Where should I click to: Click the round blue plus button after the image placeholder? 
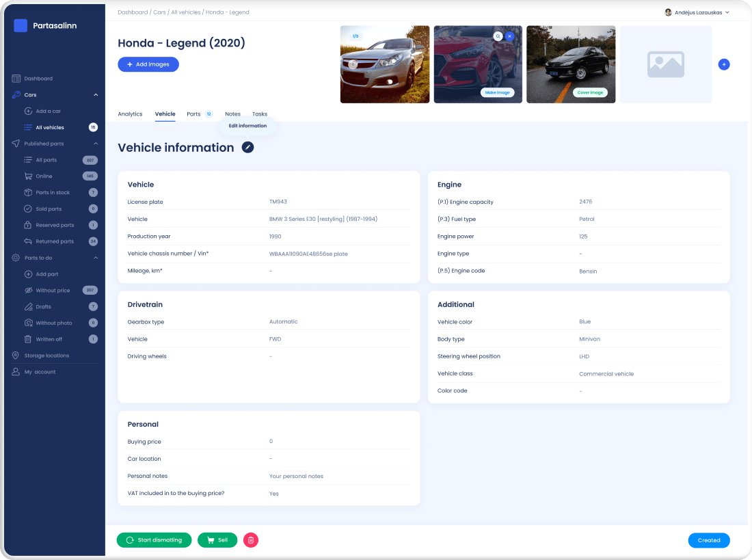pos(724,64)
